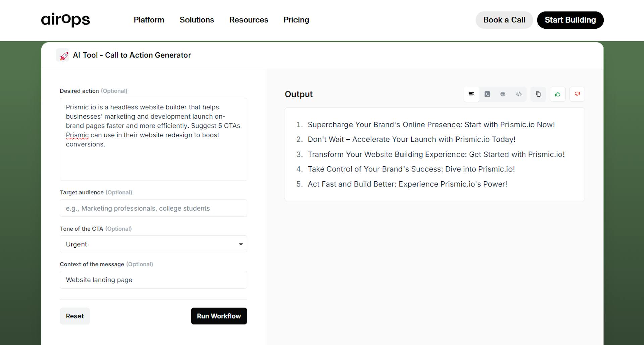
Task: Select the plain text output view
Action: coord(471,94)
